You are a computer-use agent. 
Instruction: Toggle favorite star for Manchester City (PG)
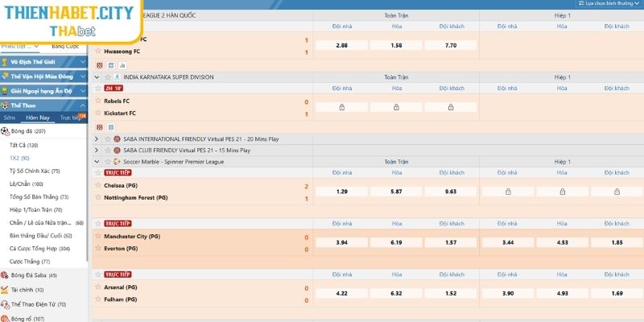(98, 237)
